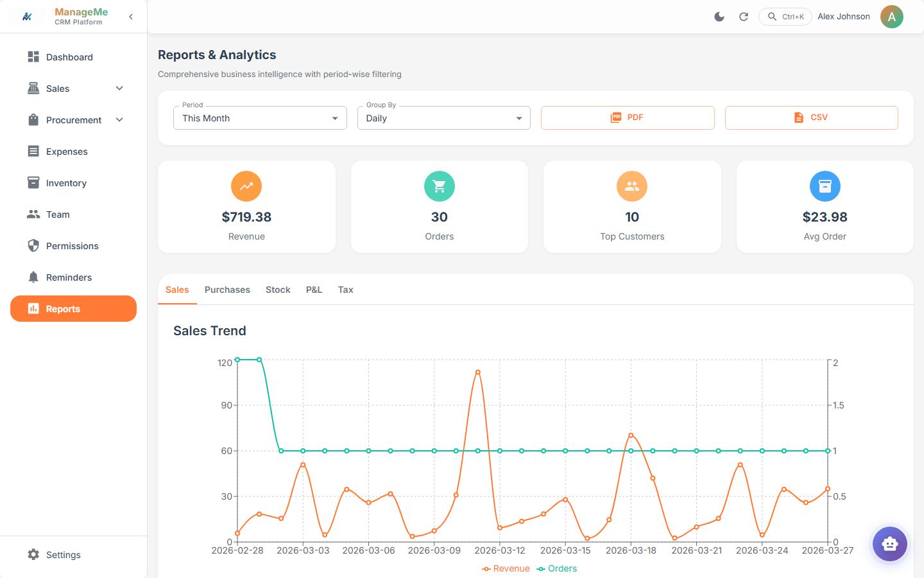Open Inventory from the sidebar
Image resolution: width=924 pixels, height=578 pixels.
(x=65, y=182)
